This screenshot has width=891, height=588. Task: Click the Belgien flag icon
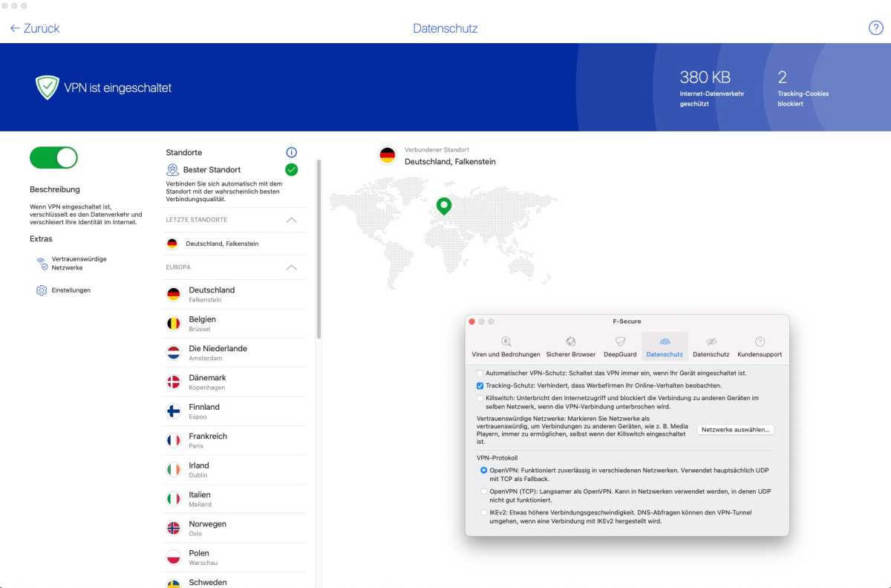pos(174,324)
